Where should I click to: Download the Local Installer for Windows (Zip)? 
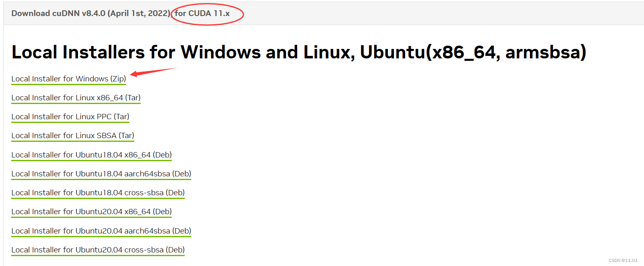(68, 79)
